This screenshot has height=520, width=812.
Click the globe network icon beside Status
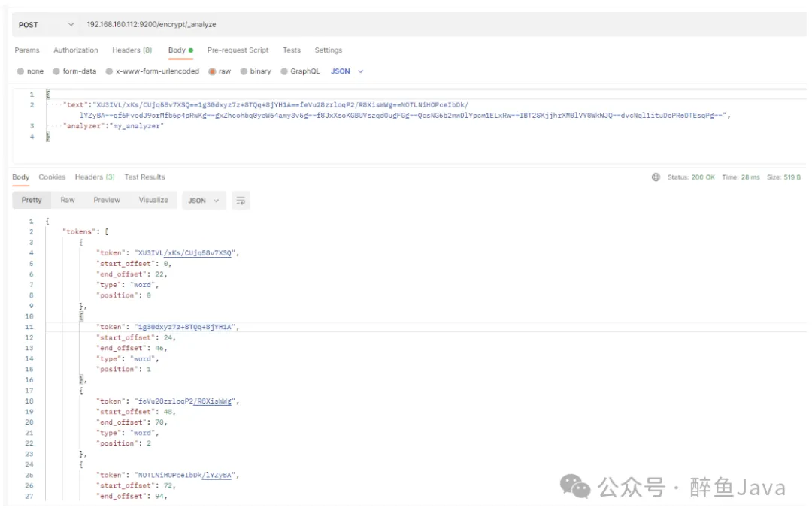tap(656, 177)
